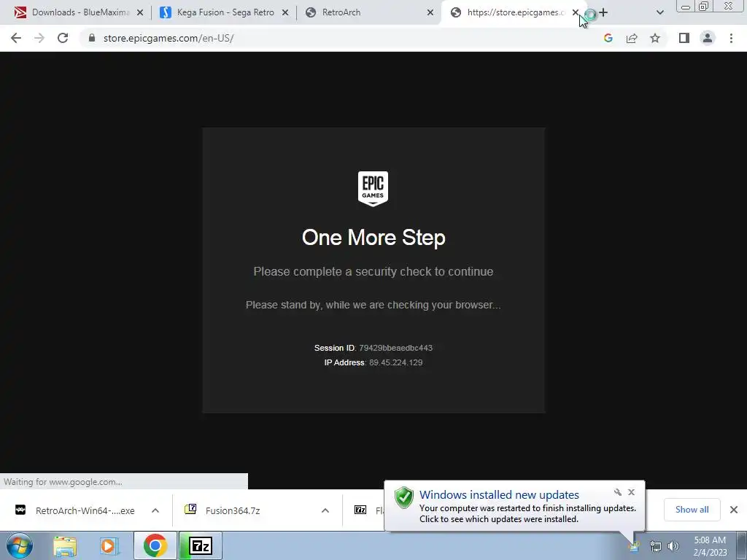The image size is (747, 560).
Task: Close the Epic Games store tab
Action: click(575, 13)
